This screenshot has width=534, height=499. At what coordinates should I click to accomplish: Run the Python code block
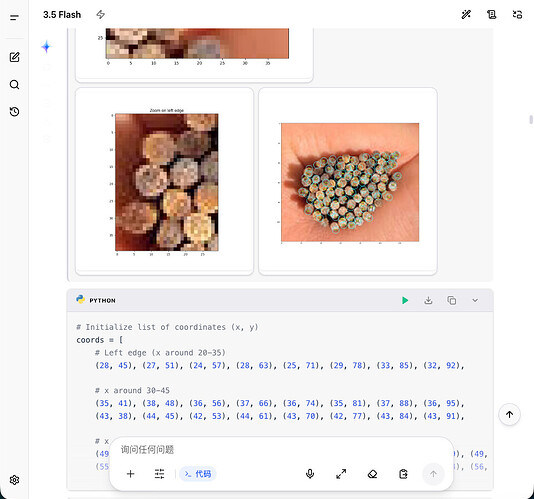point(405,300)
